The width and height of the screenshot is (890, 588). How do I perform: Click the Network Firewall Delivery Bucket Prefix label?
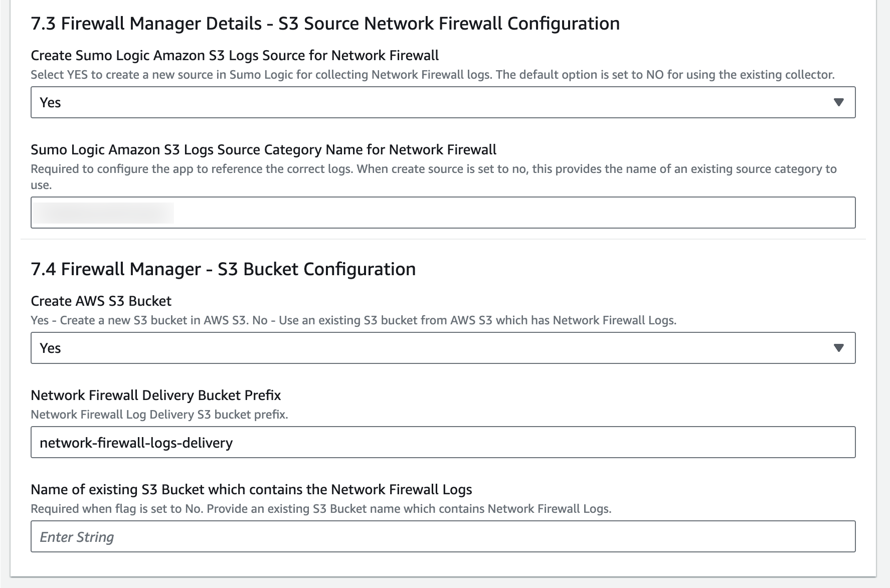coord(156,395)
